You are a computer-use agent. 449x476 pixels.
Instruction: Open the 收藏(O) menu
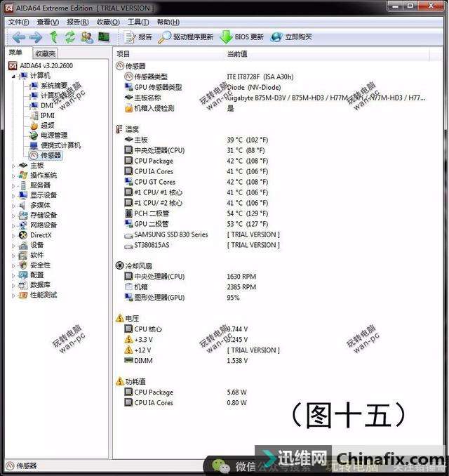click(108, 22)
